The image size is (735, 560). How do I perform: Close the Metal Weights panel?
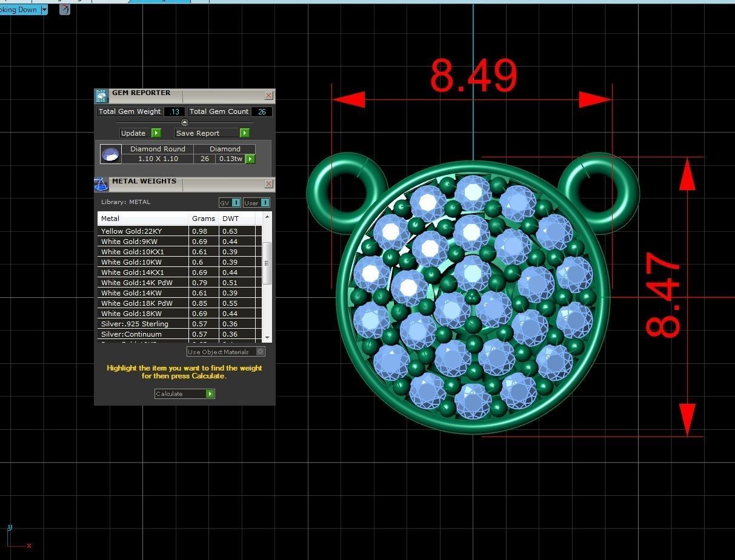[268, 184]
